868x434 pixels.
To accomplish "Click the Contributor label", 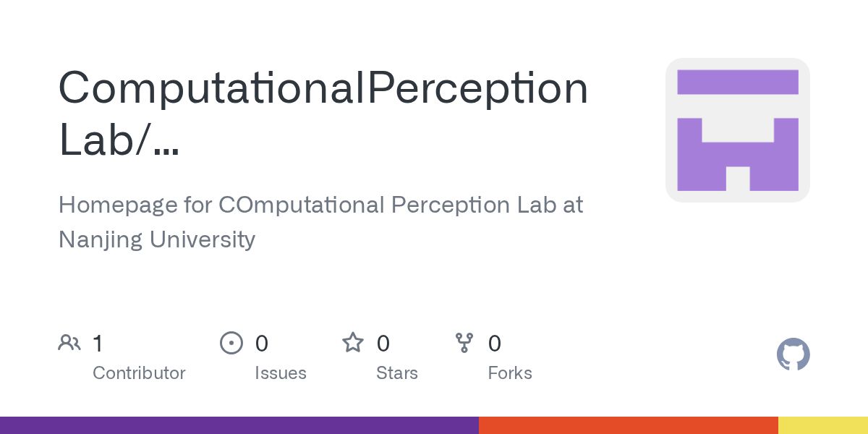I will 139,373.
